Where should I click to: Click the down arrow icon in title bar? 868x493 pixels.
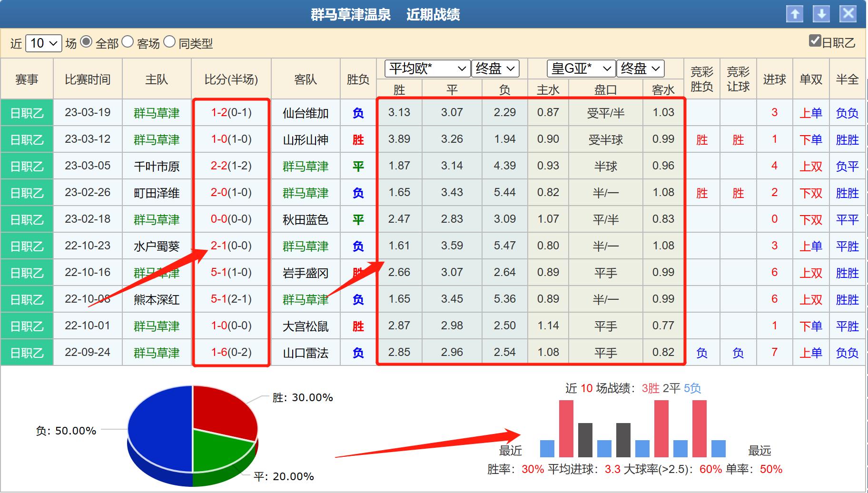pos(822,14)
